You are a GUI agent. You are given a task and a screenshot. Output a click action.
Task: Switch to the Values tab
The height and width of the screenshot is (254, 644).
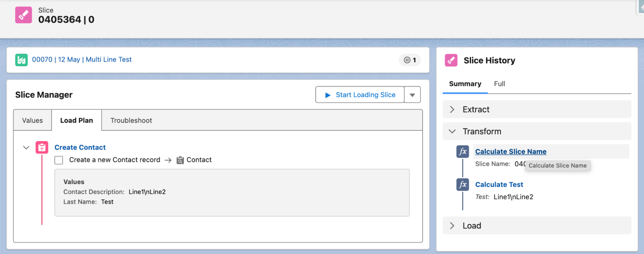coord(32,120)
